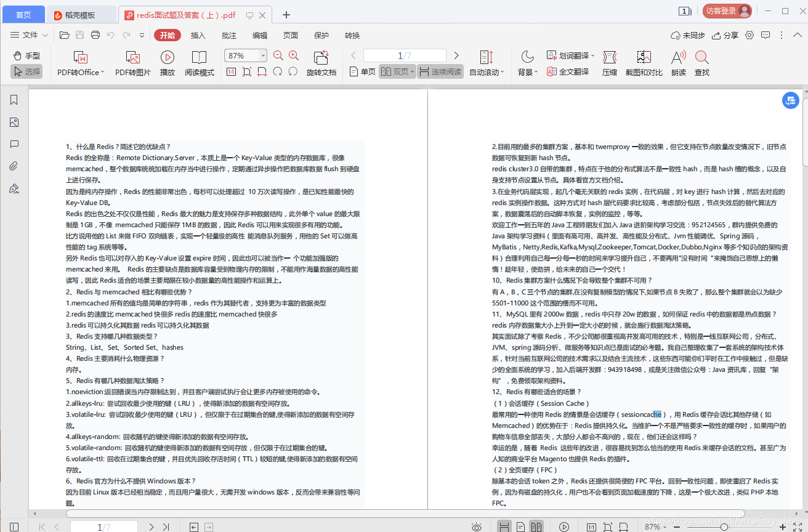The image size is (808, 532).
Task: Click the settings gear icon
Action: point(749,35)
